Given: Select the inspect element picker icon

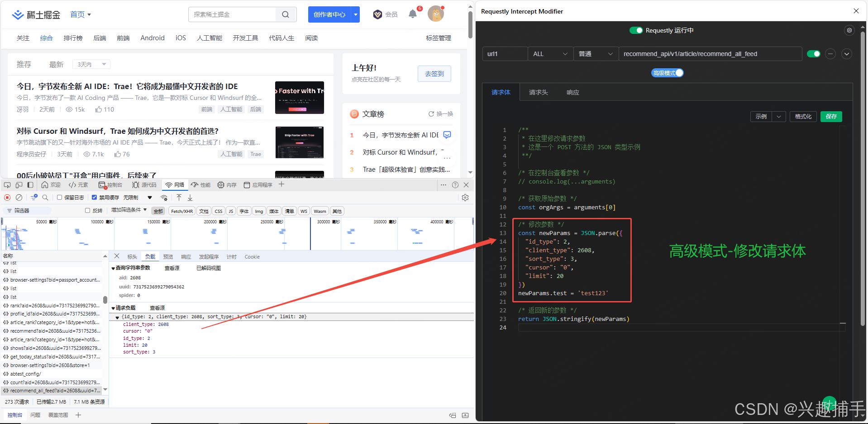Looking at the screenshot, I should [x=7, y=184].
